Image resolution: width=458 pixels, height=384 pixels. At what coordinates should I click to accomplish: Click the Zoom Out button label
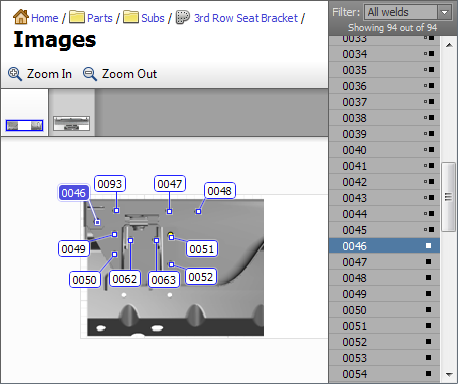click(129, 74)
